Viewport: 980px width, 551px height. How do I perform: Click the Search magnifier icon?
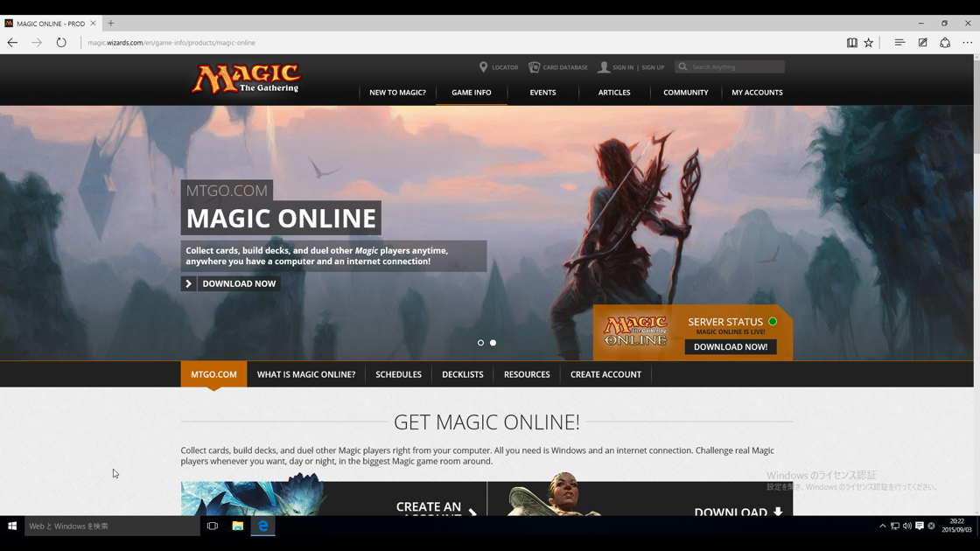click(682, 66)
